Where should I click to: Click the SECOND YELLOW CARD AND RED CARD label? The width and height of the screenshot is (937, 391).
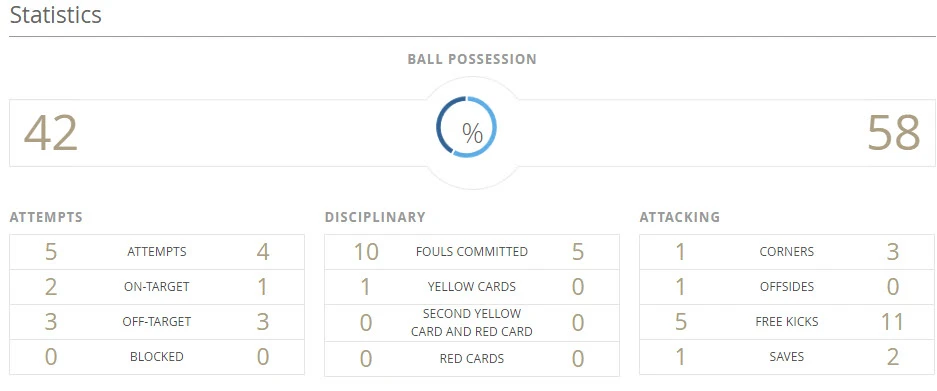[x=471, y=322]
